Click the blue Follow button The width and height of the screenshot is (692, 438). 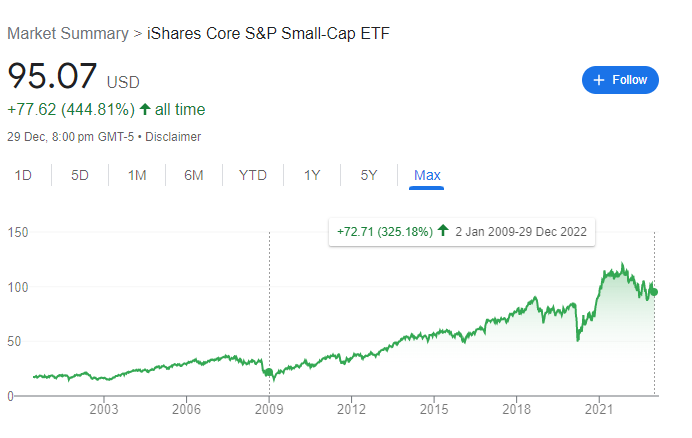click(x=620, y=80)
